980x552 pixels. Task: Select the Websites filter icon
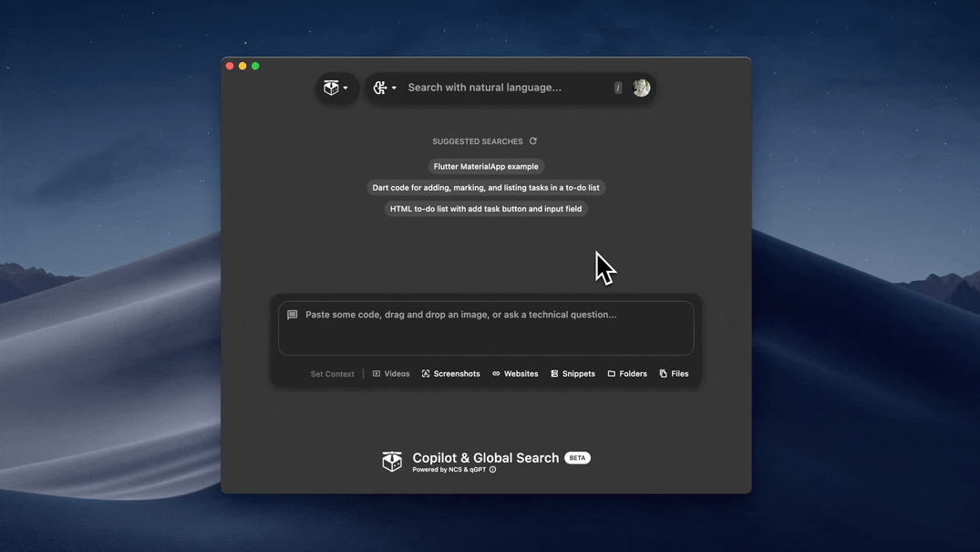pos(496,373)
